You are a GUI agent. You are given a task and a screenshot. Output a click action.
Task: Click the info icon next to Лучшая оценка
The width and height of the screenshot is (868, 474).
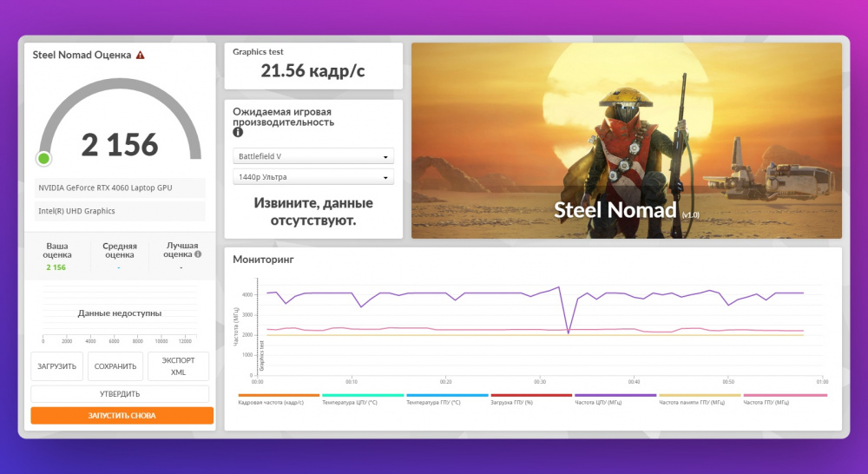click(198, 254)
